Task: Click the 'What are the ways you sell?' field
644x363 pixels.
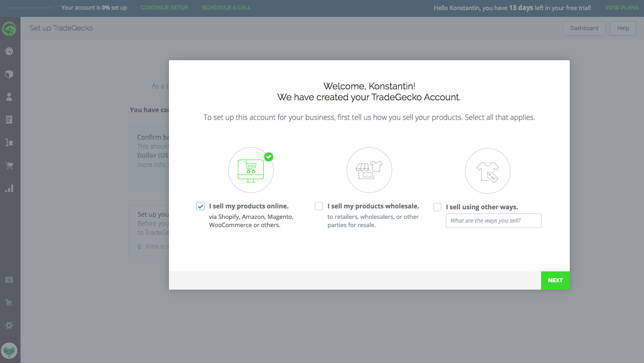Action: click(x=493, y=221)
